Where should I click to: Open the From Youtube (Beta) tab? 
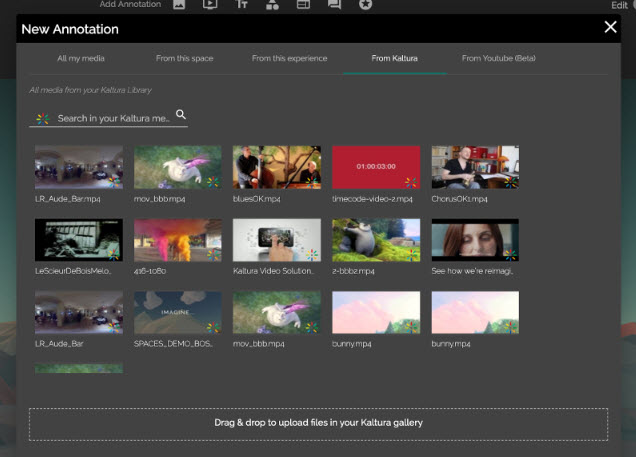point(498,59)
